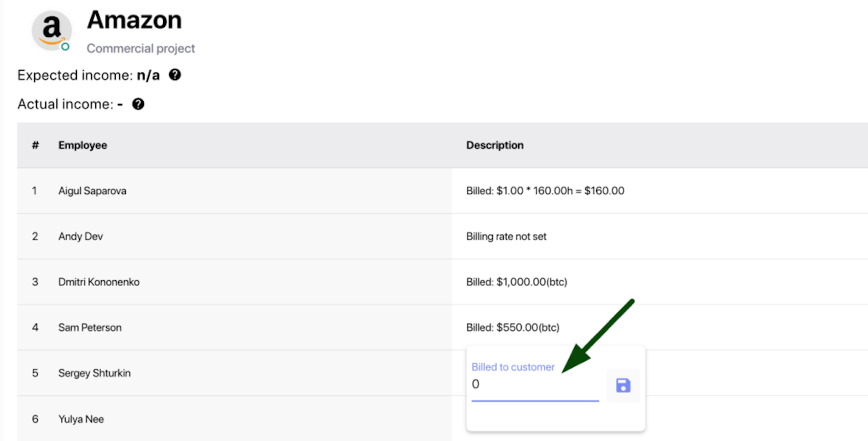Click the Amazon project title
This screenshot has height=441, width=868.
pos(134,20)
